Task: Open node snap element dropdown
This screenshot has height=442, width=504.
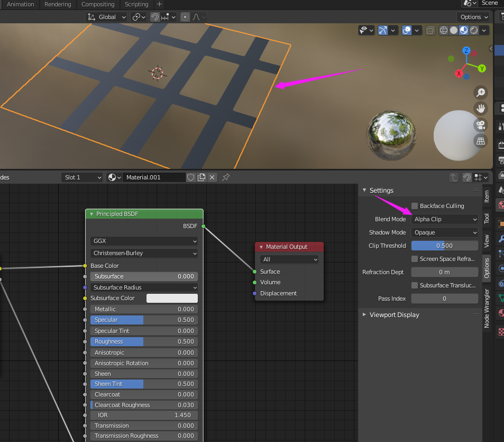Action: pos(481,177)
